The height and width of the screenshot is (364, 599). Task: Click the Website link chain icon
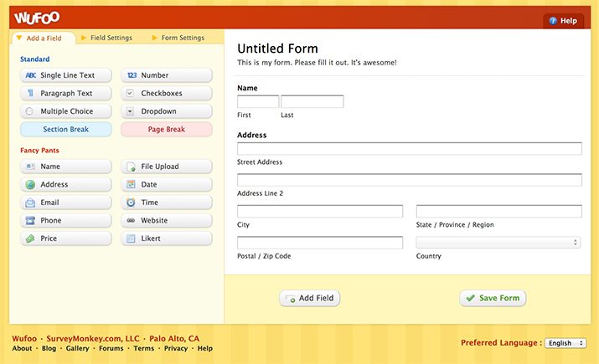coord(131,221)
